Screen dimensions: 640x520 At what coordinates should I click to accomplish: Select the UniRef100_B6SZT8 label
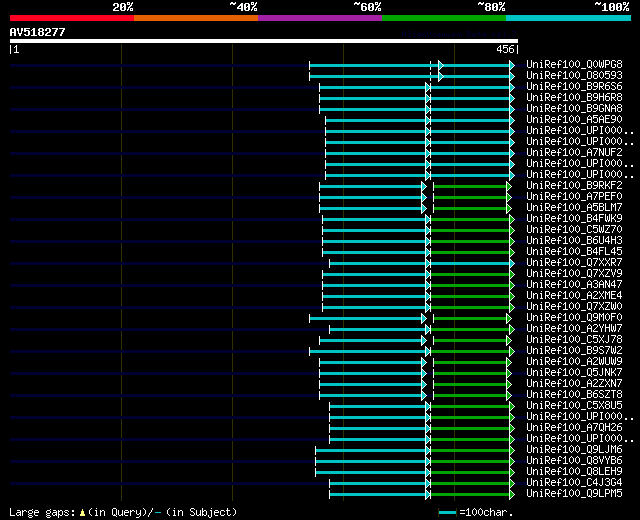[574, 395]
